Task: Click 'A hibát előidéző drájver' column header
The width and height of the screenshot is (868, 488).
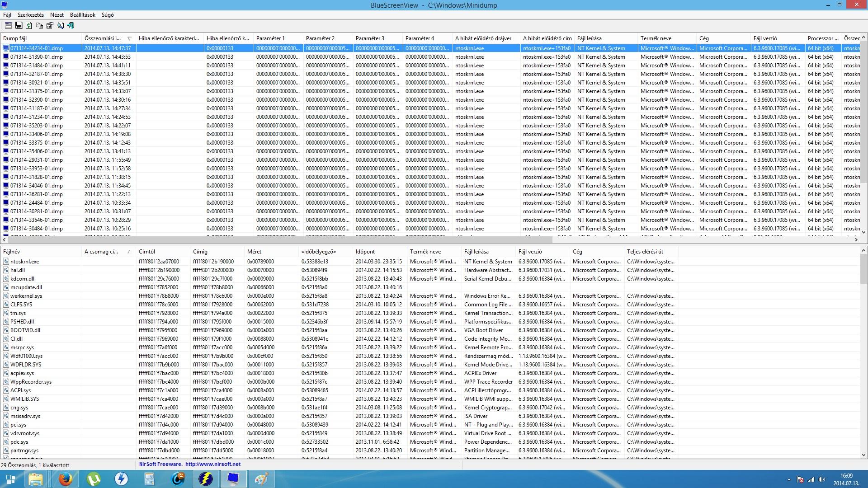Action: 486,38
